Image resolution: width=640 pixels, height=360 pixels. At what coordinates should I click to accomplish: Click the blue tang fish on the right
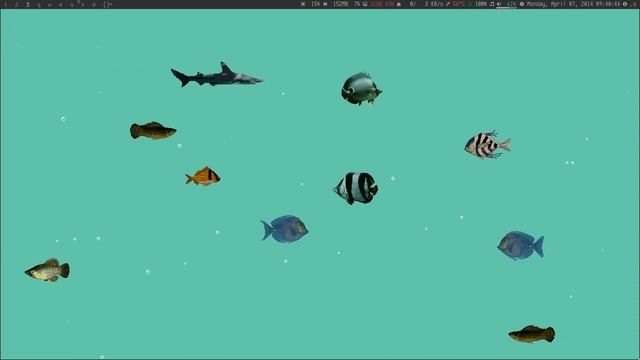pyautogui.click(x=520, y=245)
